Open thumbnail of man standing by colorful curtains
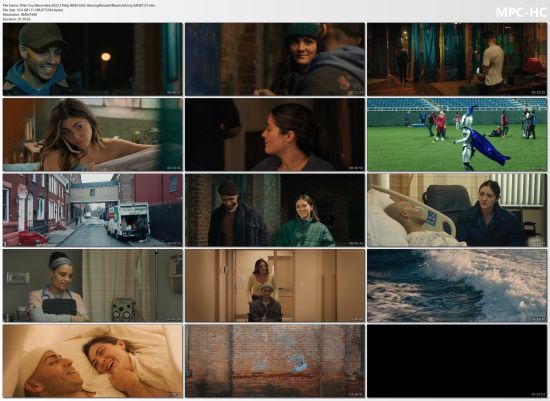The height and width of the screenshot is (401, 550). pyautogui.click(x=457, y=59)
